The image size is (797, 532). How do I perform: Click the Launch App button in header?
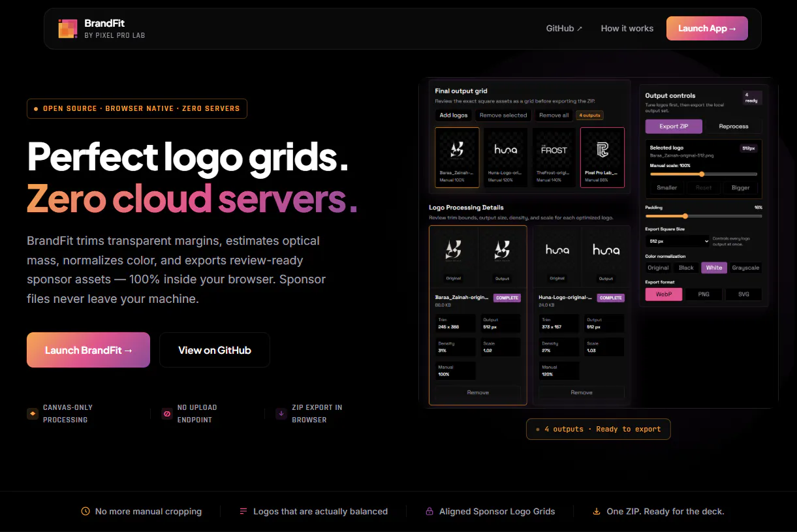(707, 28)
